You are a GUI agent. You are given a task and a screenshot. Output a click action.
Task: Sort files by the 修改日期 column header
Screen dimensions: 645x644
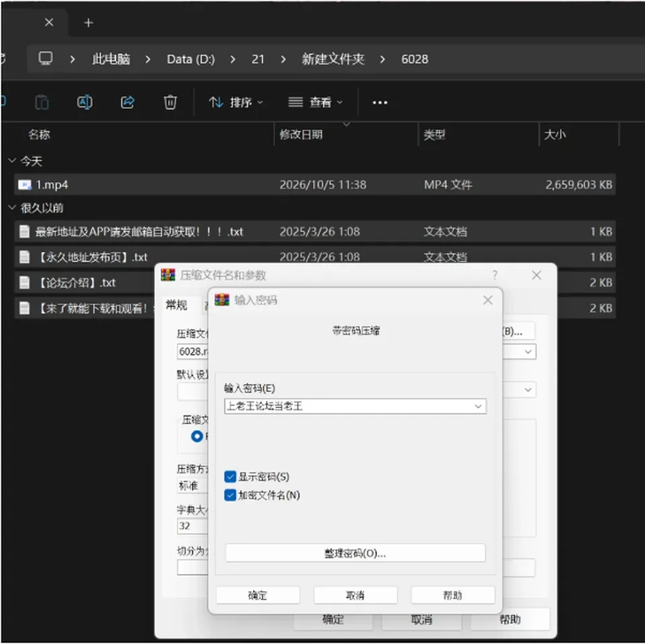pos(301,134)
